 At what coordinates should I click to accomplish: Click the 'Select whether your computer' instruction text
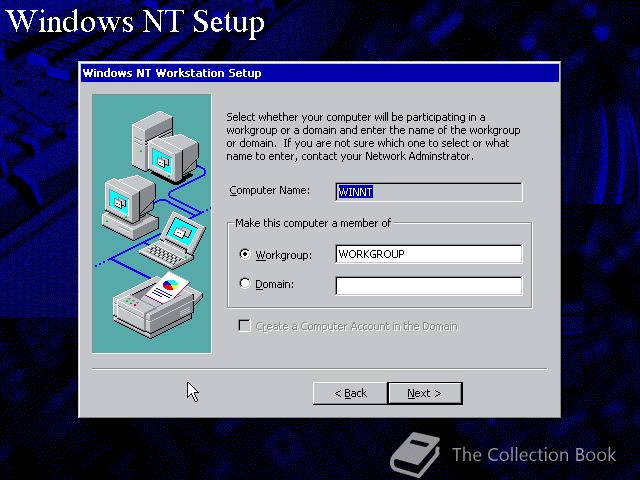point(373,137)
